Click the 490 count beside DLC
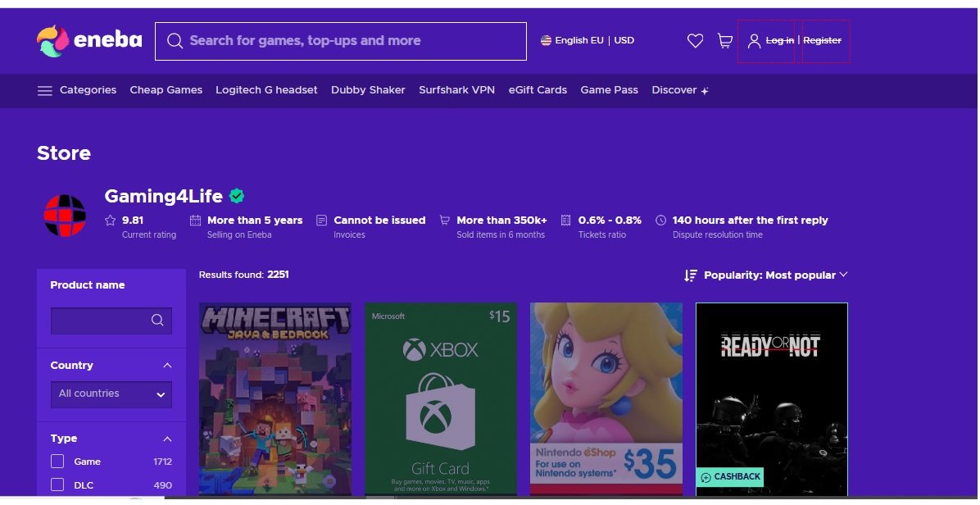 (162, 485)
